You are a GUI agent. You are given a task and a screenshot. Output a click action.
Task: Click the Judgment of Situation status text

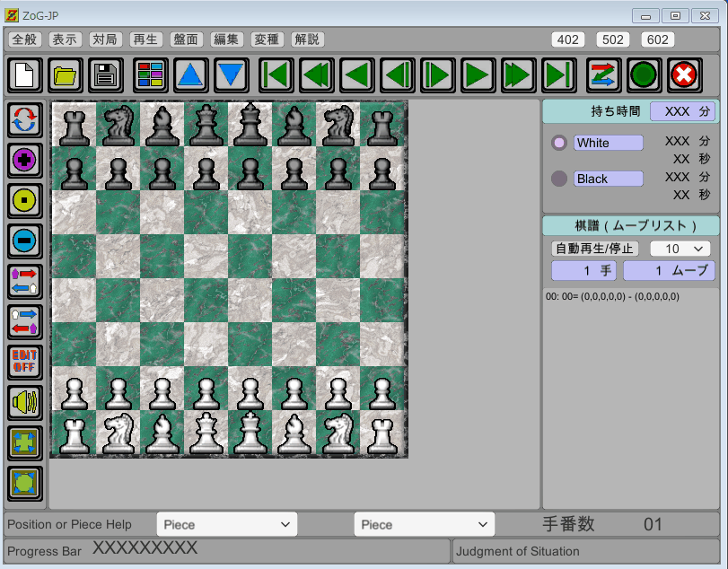518,551
